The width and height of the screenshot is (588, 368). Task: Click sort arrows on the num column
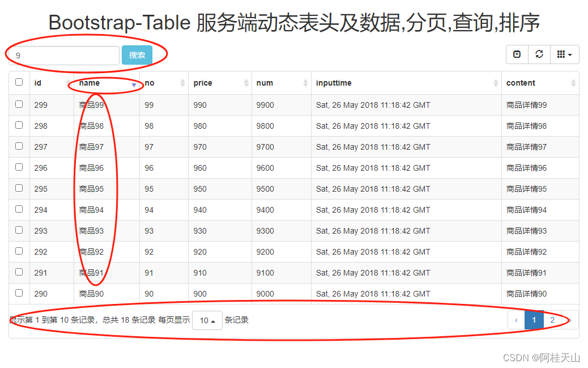[x=305, y=83]
